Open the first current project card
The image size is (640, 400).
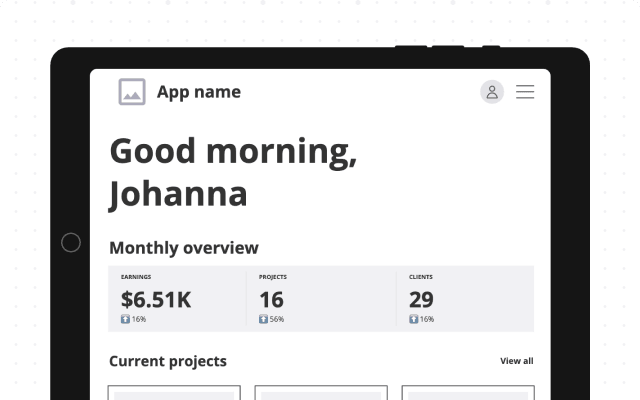[x=174, y=392]
